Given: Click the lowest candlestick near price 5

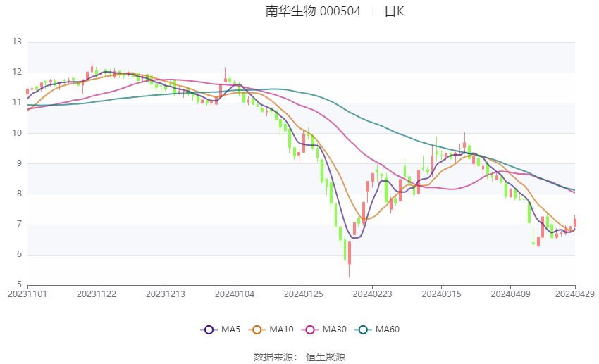Looking at the screenshot, I should pyautogui.click(x=349, y=258).
